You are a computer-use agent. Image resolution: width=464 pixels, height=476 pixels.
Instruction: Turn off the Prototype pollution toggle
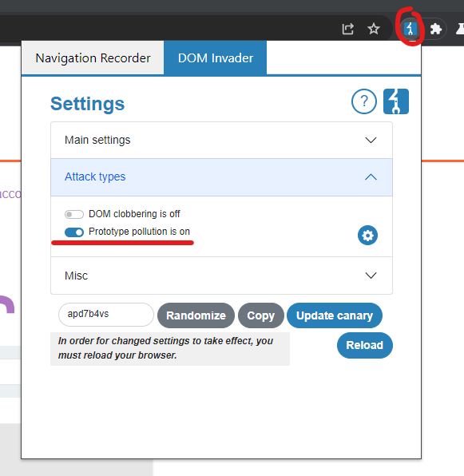[74, 232]
